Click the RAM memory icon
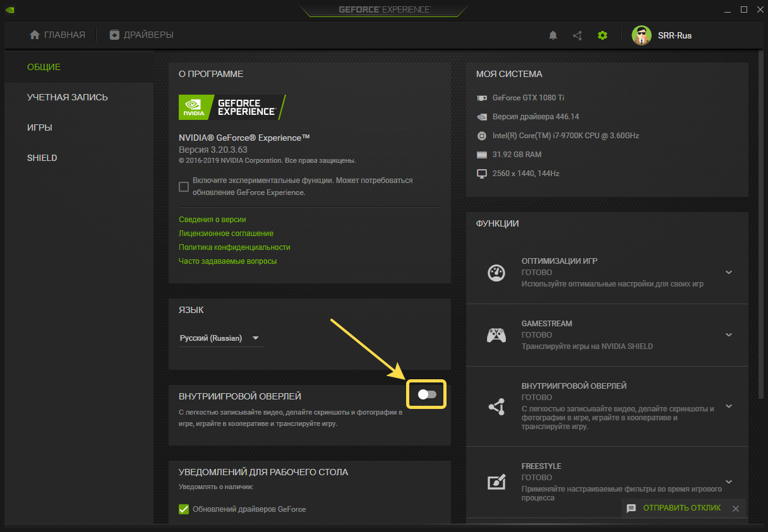 point(482,155)
